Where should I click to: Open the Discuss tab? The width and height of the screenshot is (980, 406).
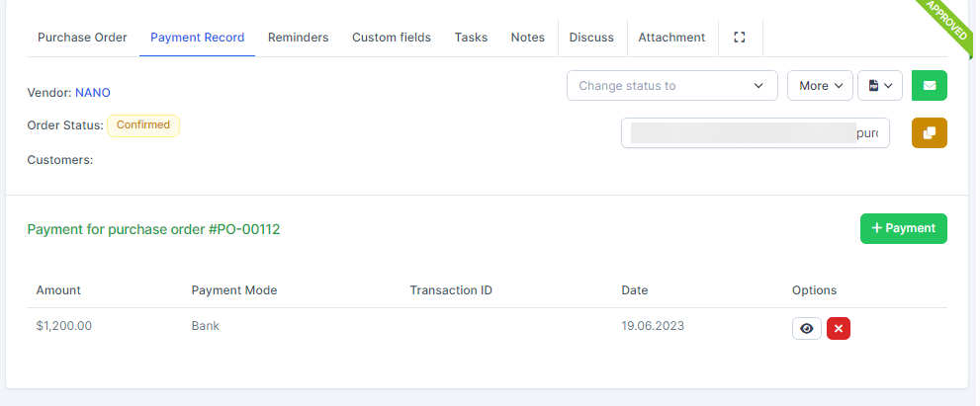(591, 38)
